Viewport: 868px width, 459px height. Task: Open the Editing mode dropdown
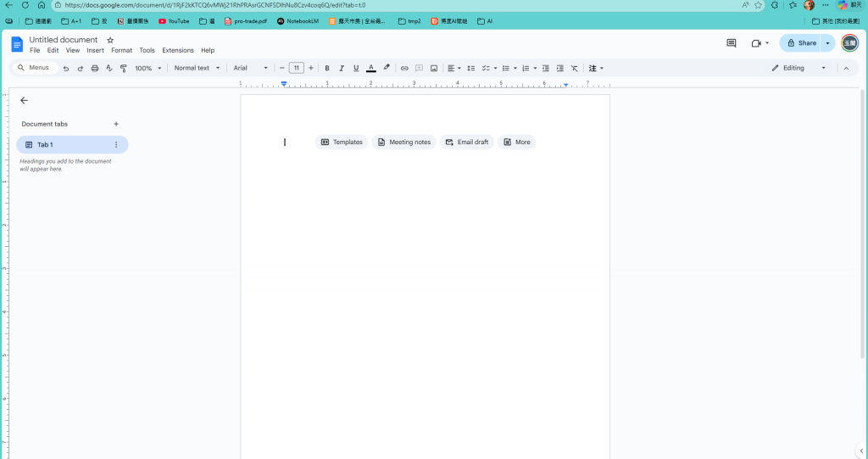click(798, 68)
